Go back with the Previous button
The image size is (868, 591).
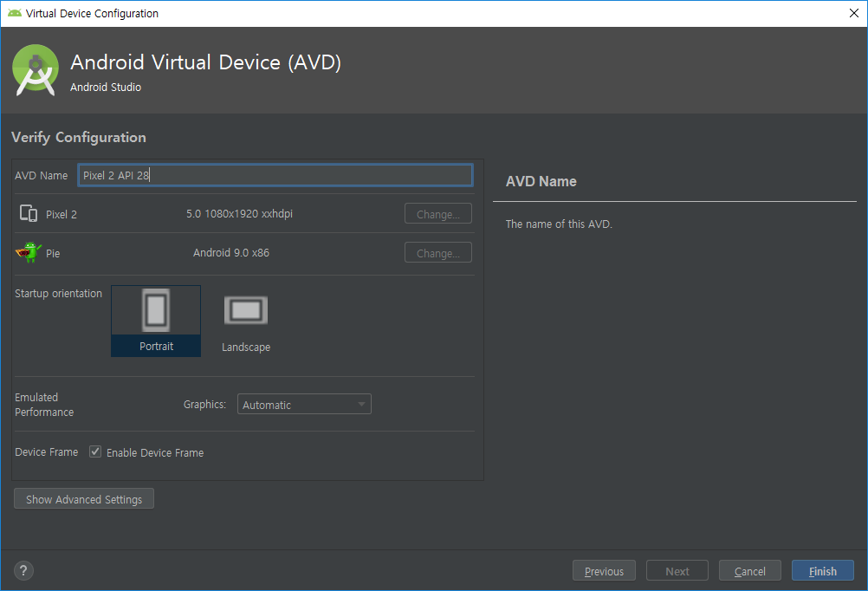[x=604, y=570]
